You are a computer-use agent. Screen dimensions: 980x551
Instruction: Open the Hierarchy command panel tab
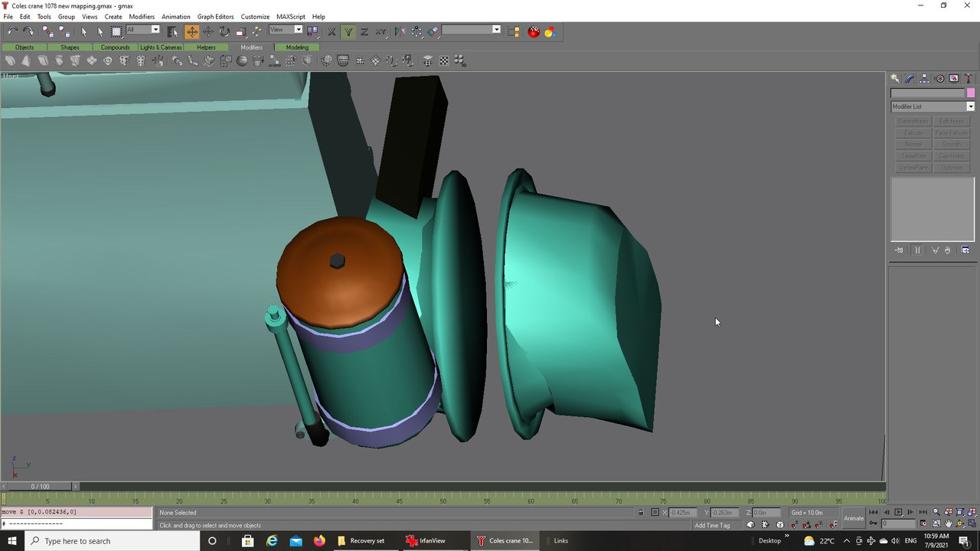point(924,78)
